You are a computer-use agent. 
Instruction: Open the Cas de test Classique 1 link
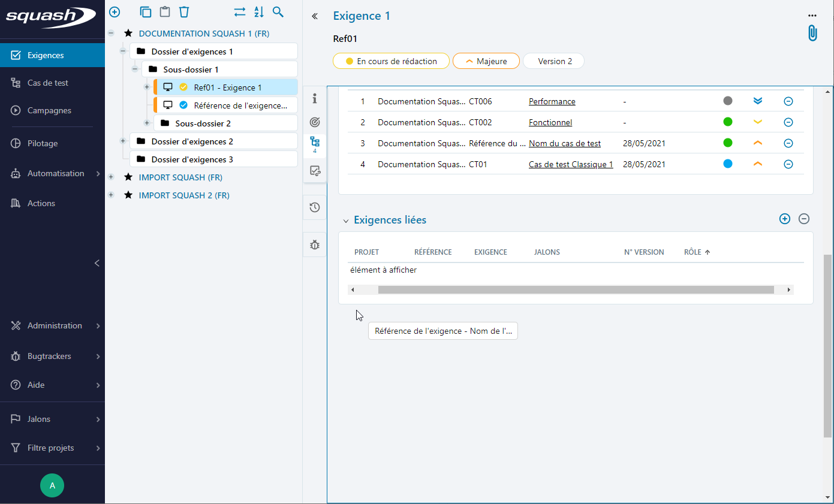[x=570, y=164]
